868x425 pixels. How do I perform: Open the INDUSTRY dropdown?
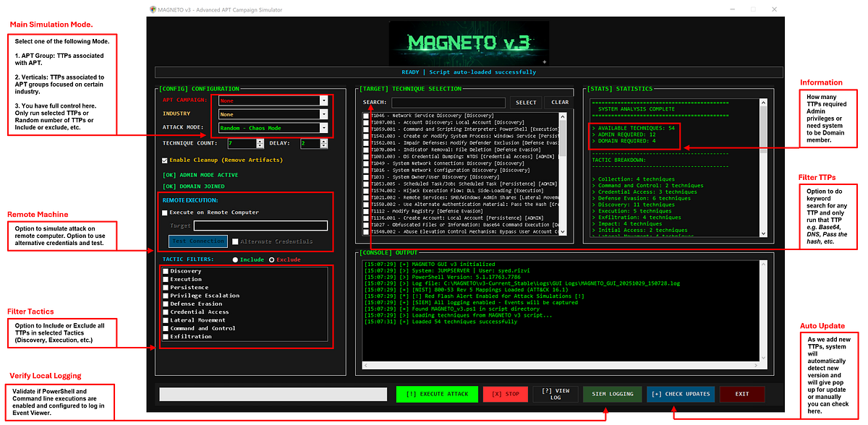[x=273, y=114]
